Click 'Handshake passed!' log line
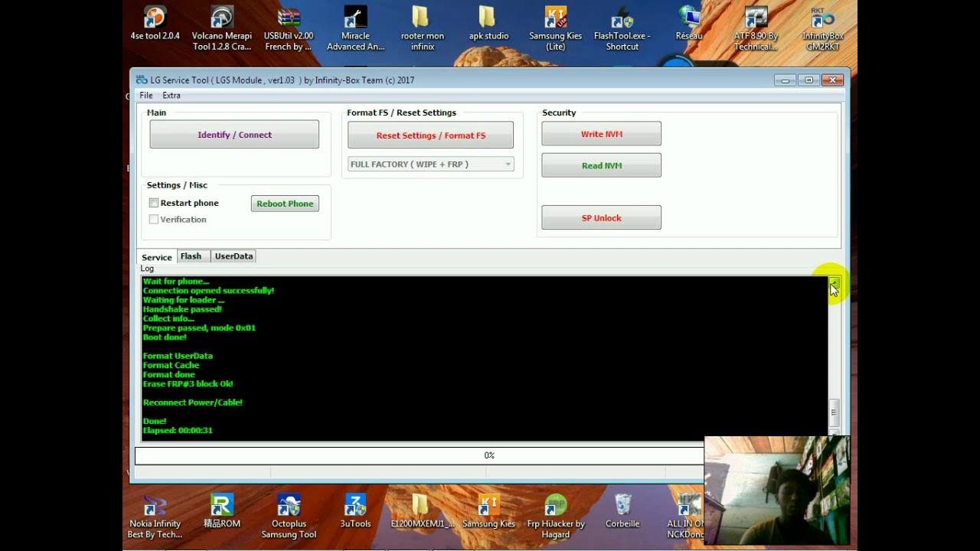The width and height of the screenshot is (980, 551). (182, 309)
